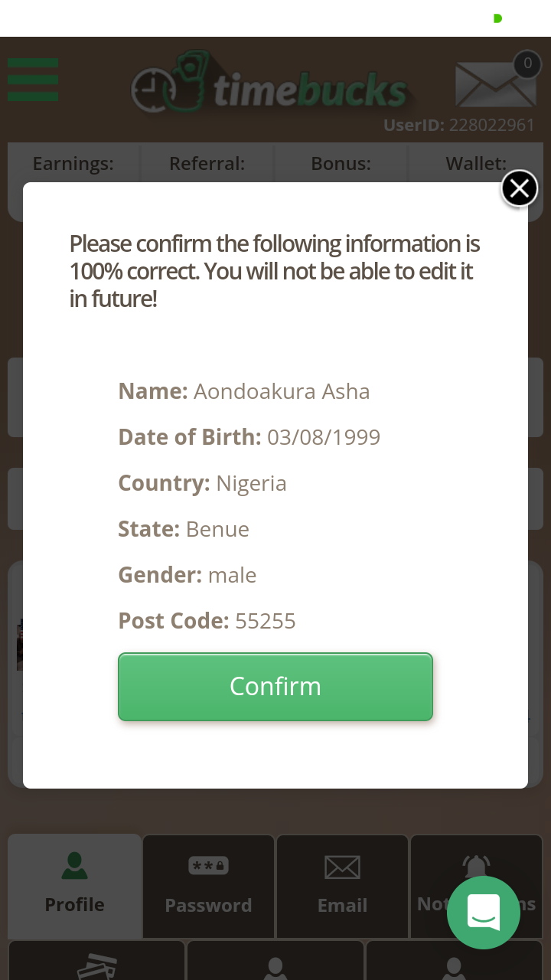551x980 pixels.
Task: Open the hamburger navigation menu
Action: (x=33, y=80)
